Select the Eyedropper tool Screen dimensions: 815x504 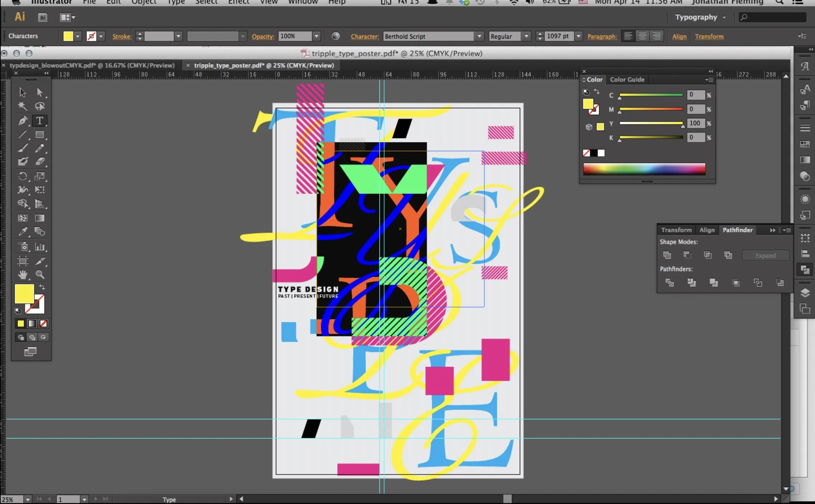tap(23, 232)
